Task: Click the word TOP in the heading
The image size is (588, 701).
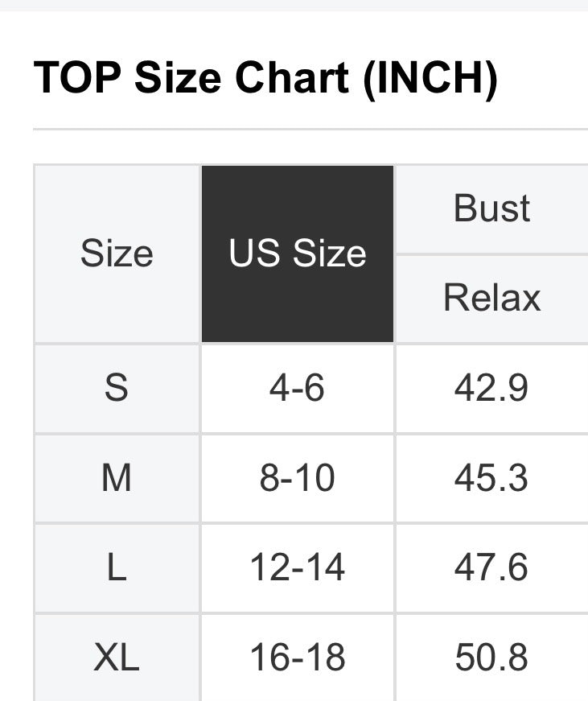Action: point(77,78)
